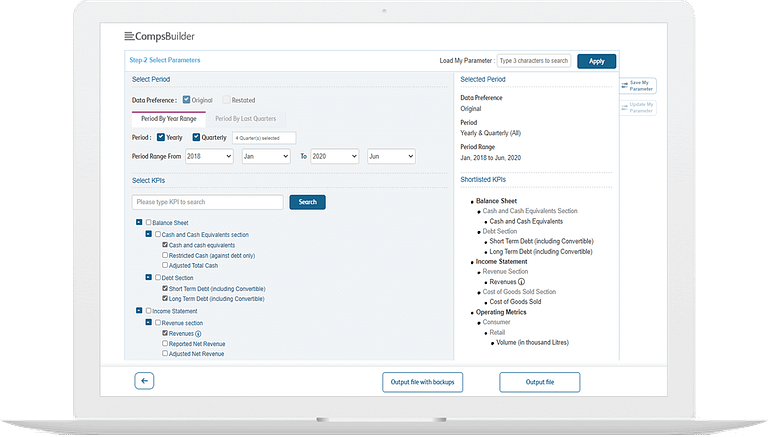Collapse the Debt Section node
The image size is (768, 437).
click(x=148, y=277)
